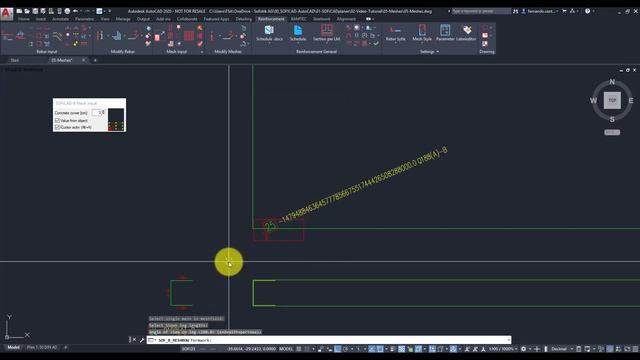Toggle grid display in status bar
The height and width of the screenshot is (360, 640).
(299, 349)
